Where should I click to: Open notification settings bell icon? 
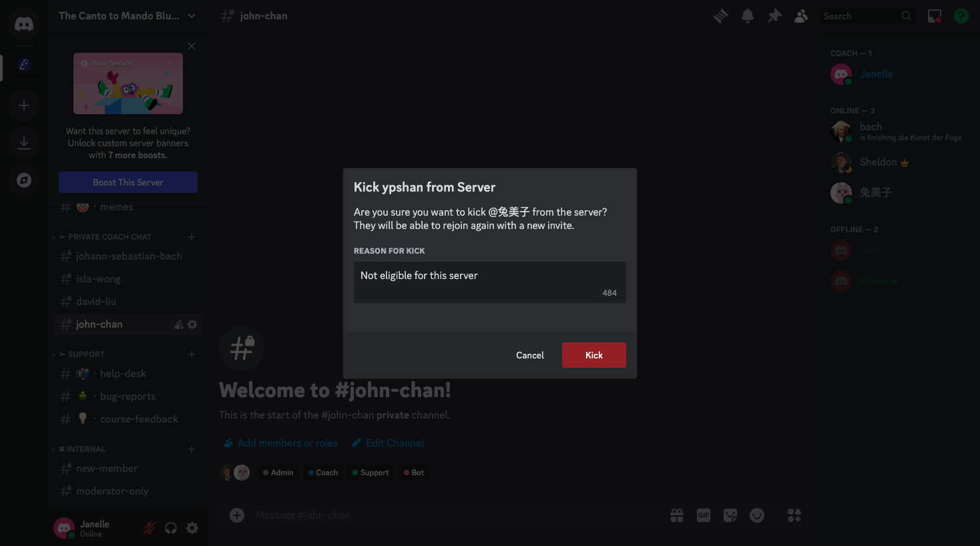pos(748,16)
